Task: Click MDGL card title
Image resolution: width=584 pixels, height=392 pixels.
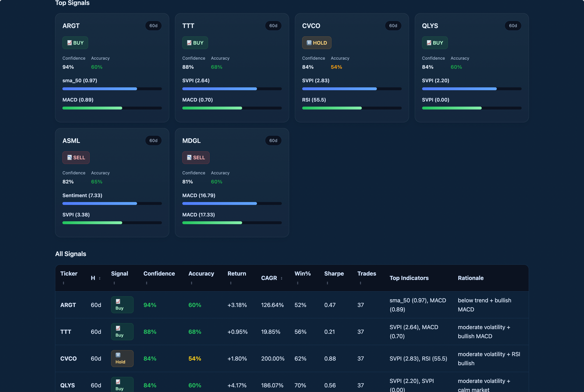Action: (192, 140)
